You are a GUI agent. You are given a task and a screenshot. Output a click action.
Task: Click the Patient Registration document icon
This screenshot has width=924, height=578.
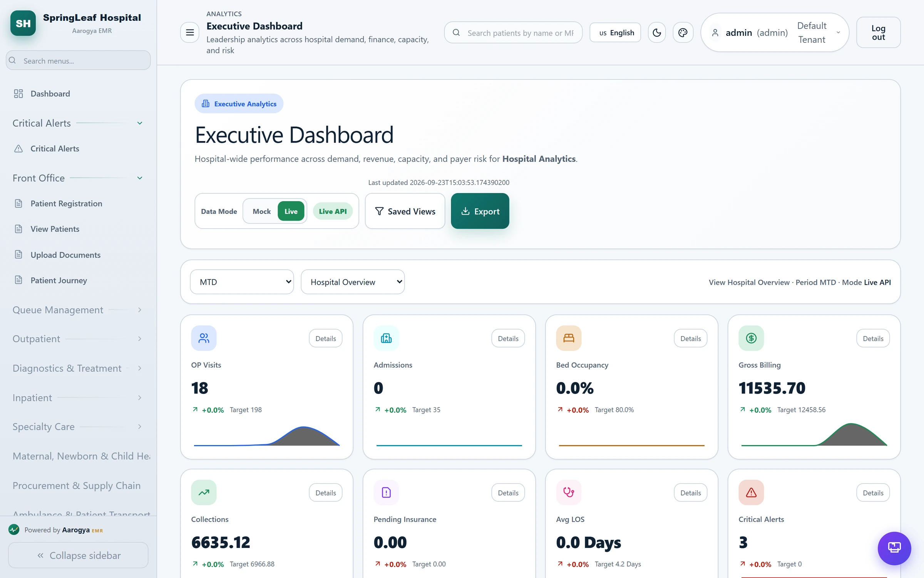18,203
